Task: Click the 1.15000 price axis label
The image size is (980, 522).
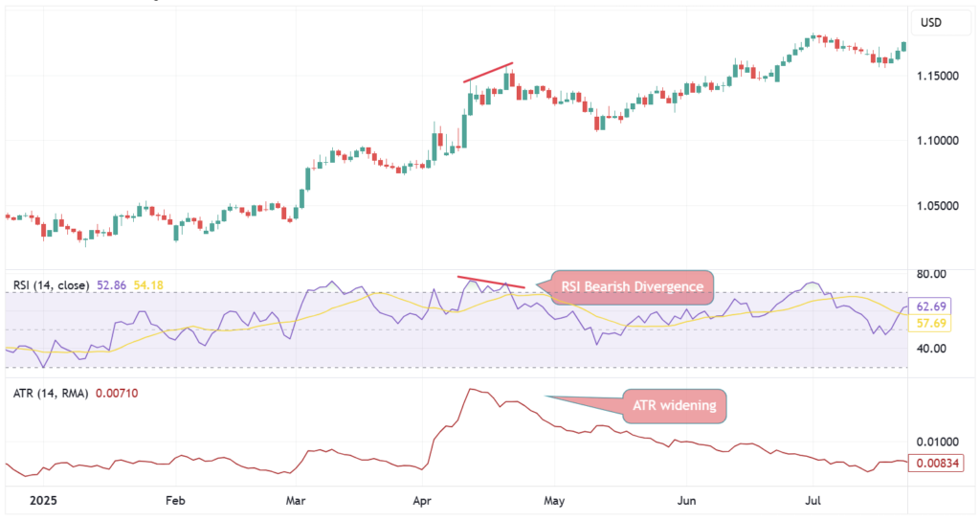Action: point(938,76)
